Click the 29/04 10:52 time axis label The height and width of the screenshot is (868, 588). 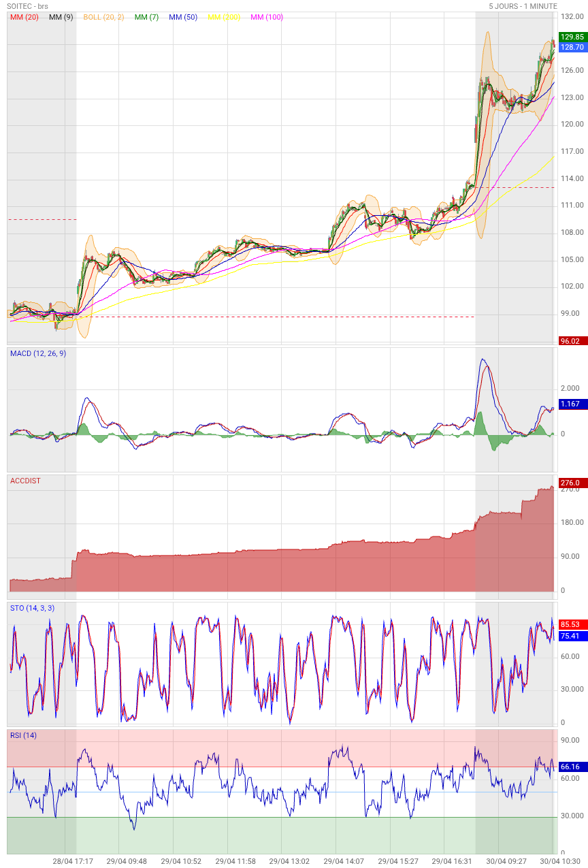[181, 861]
